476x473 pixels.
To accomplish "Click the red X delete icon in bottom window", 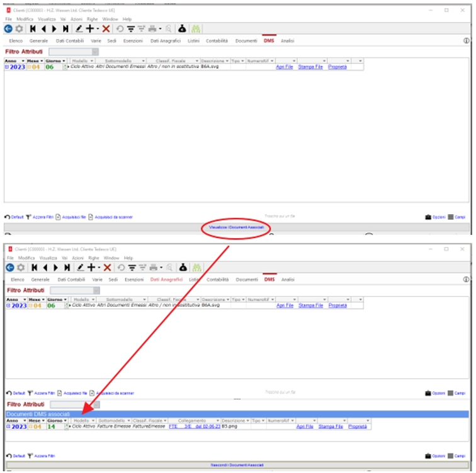I will point(107,268).
